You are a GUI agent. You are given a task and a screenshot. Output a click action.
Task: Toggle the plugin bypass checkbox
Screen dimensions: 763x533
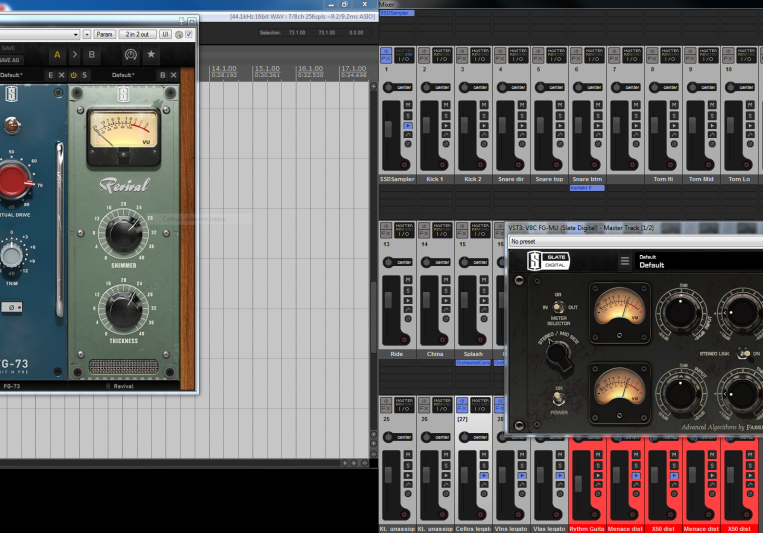189,34
